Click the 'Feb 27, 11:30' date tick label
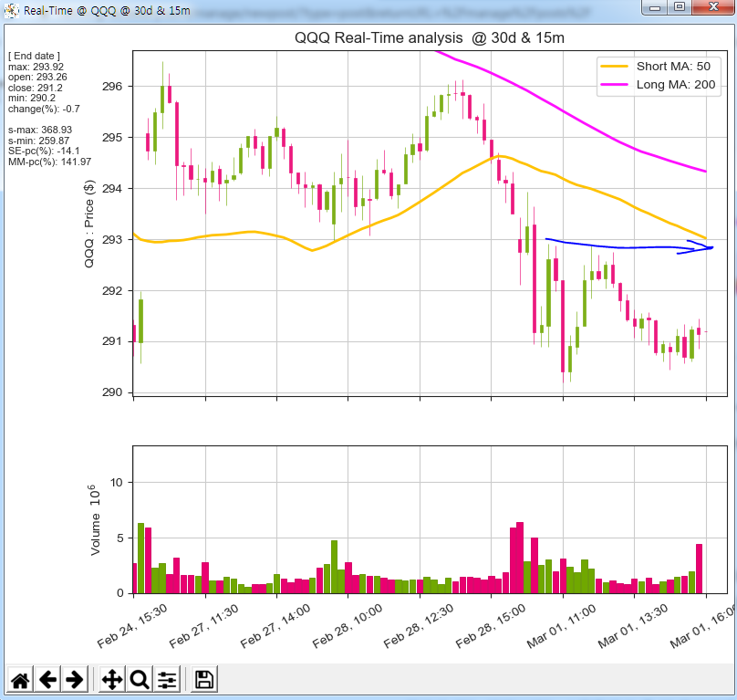737x700 pixels. 203,627
